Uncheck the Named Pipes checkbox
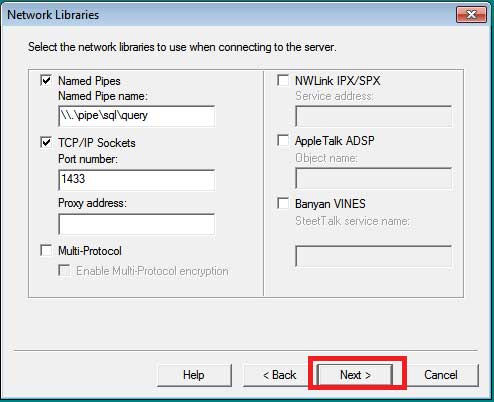 pos(46,80)
